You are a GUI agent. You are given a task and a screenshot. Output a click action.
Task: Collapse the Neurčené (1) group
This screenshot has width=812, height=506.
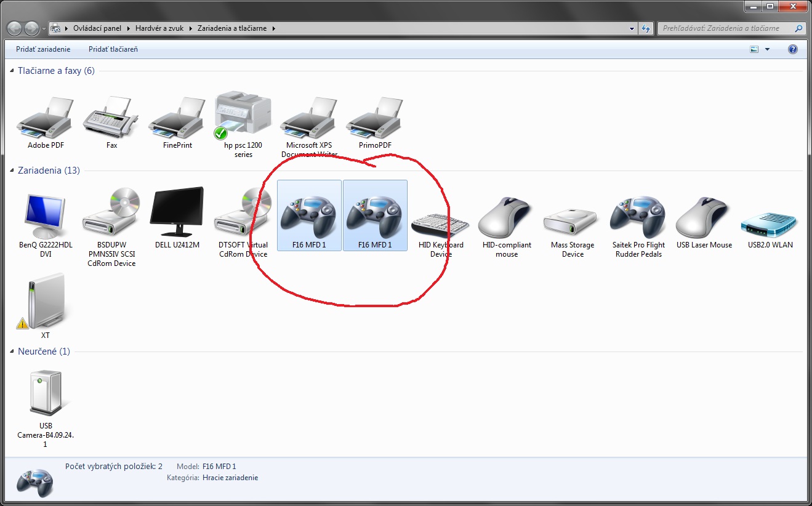coord(12,352)
